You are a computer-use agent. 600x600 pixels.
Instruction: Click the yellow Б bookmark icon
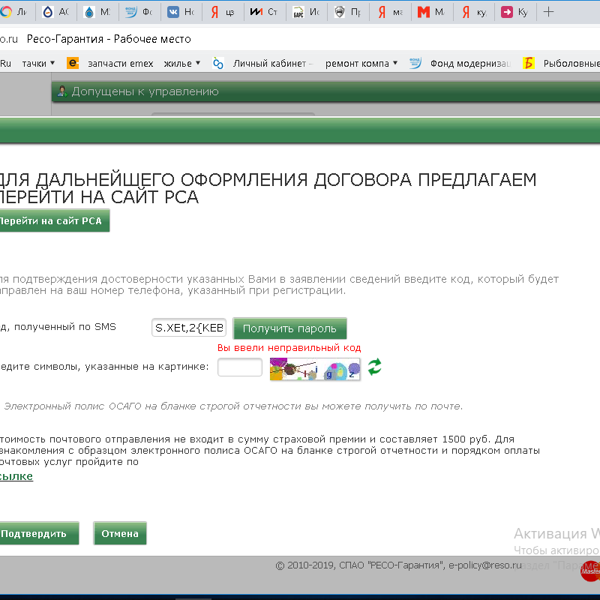tap(528, 63)
